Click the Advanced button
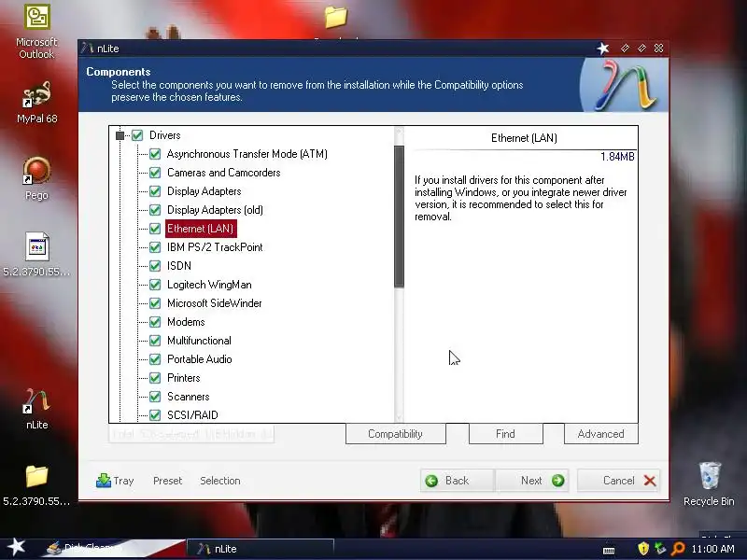 click(x=600, y=434)
